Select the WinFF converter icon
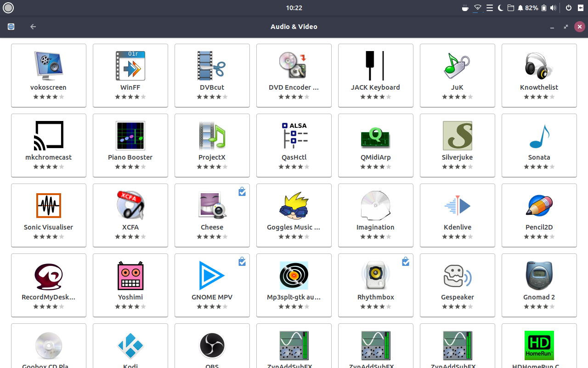The image size is (588, 368). [x=130, y=66]
